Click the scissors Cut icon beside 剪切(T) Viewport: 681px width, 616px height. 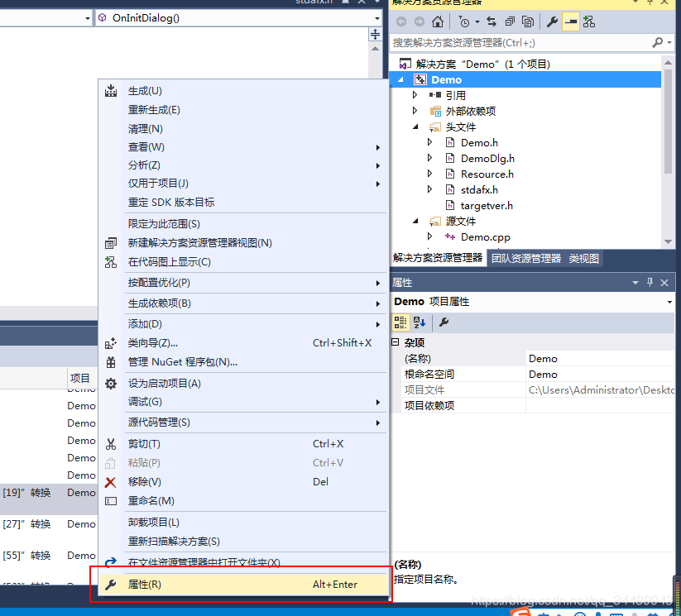tap(111, 444)
